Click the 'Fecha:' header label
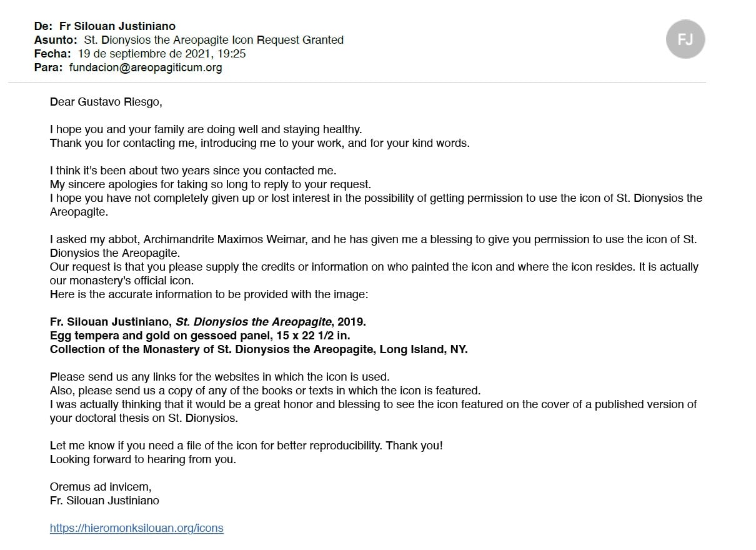 (x=52, y=54)
